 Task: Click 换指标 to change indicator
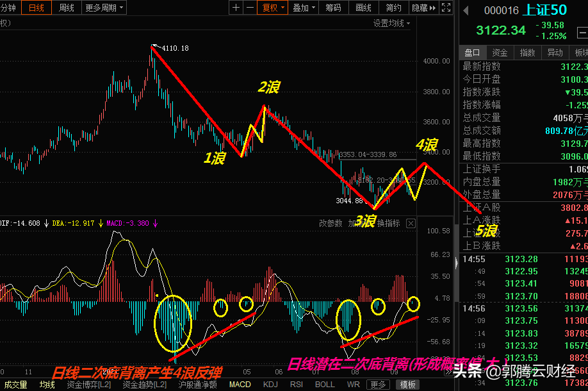389,223
